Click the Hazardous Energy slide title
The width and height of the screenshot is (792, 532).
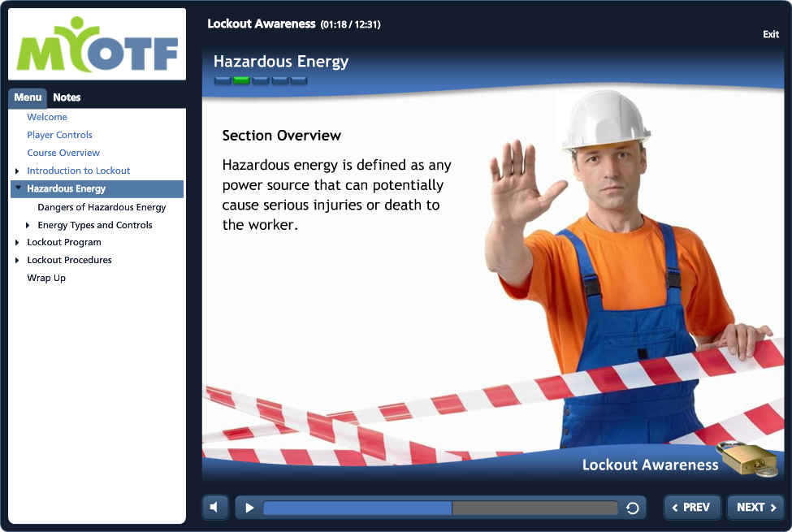point(281,61)
